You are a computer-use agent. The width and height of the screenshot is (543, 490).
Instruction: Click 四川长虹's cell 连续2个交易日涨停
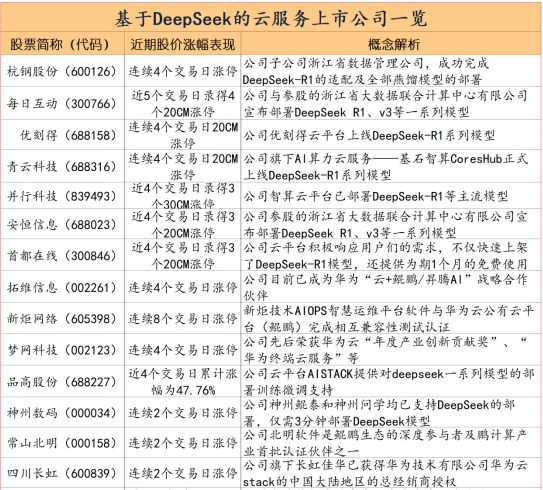tap(183, 473)
